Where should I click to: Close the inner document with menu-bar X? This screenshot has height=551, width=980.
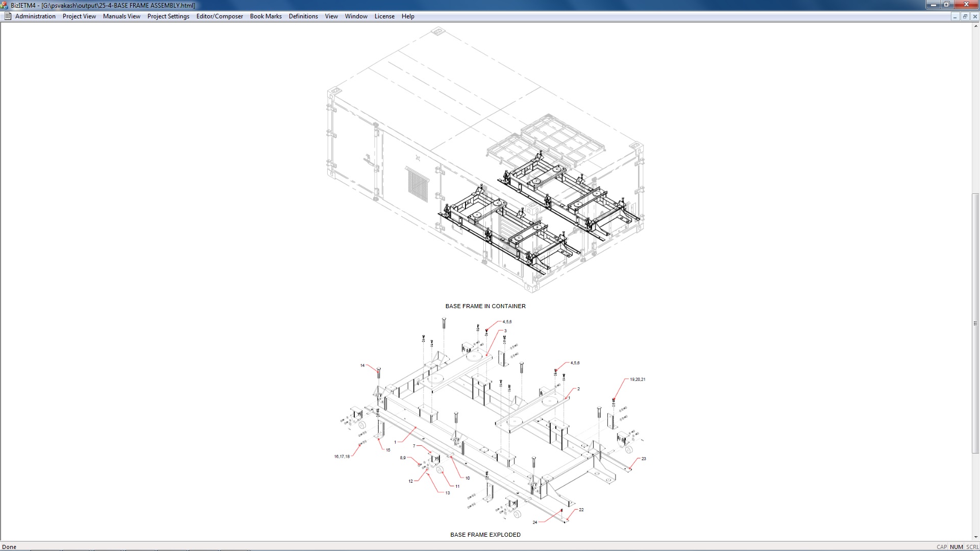tap(974, 16)
